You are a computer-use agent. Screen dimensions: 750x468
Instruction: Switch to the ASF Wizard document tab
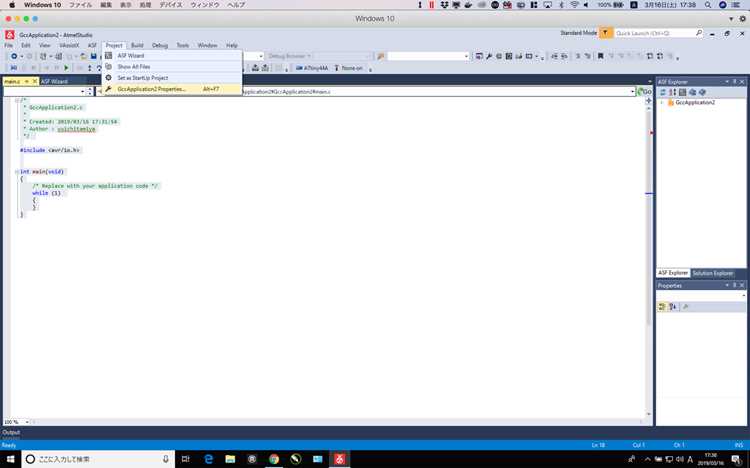pyautogui.click(x=54, y=81)
